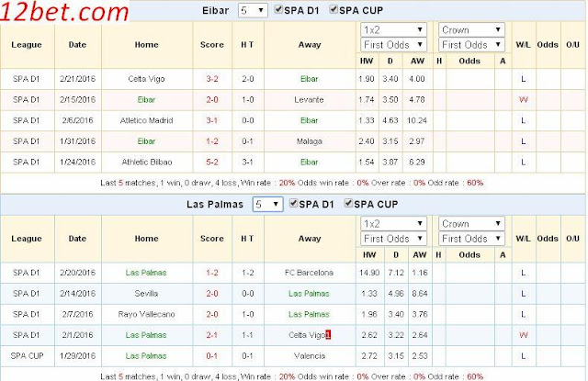Click W result in Eibar vs Levante row
The height and width of the screenshot is (381, 588).
[523, 100]
